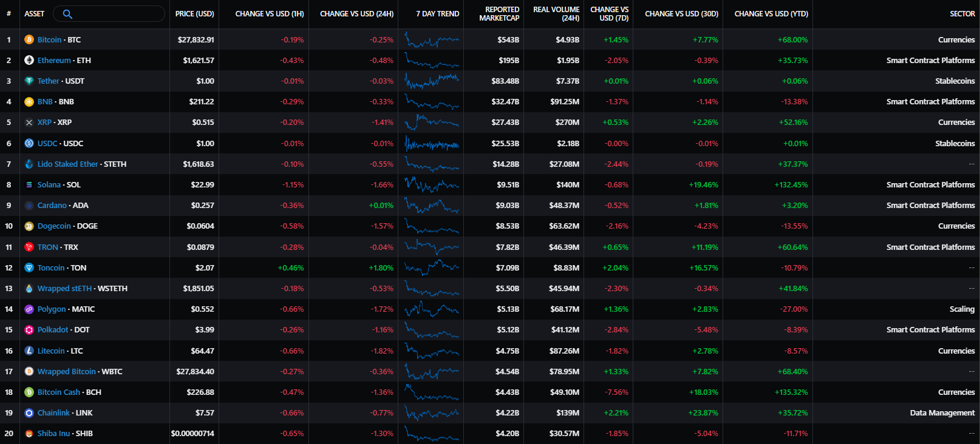This screenshot has width=980, height=444.
Task: Click Toncoin's 7 day trend sparkline
Action: click(x=431, y=267)
